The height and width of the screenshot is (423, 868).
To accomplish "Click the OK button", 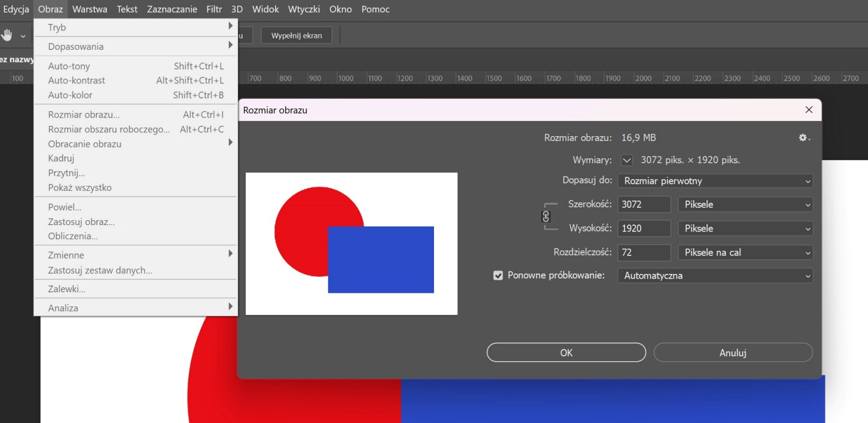I will 566,352.
